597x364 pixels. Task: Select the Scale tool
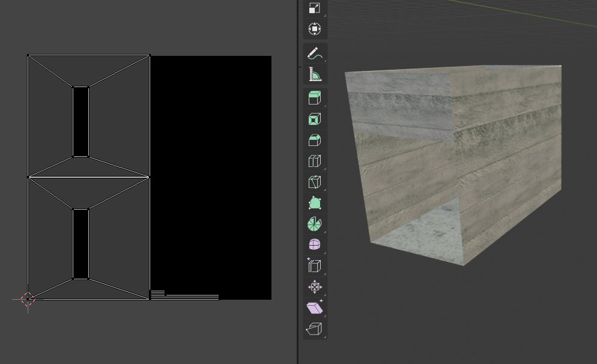coord(315,8)
